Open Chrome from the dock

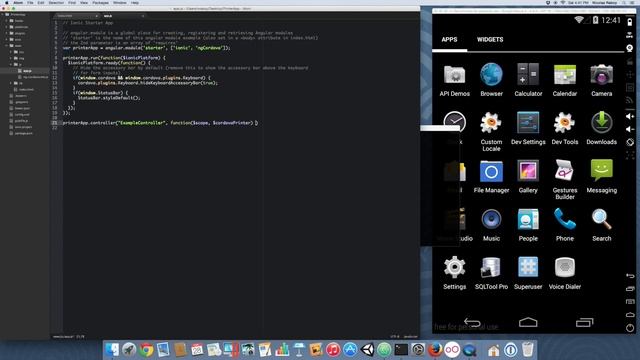(146, 350)
